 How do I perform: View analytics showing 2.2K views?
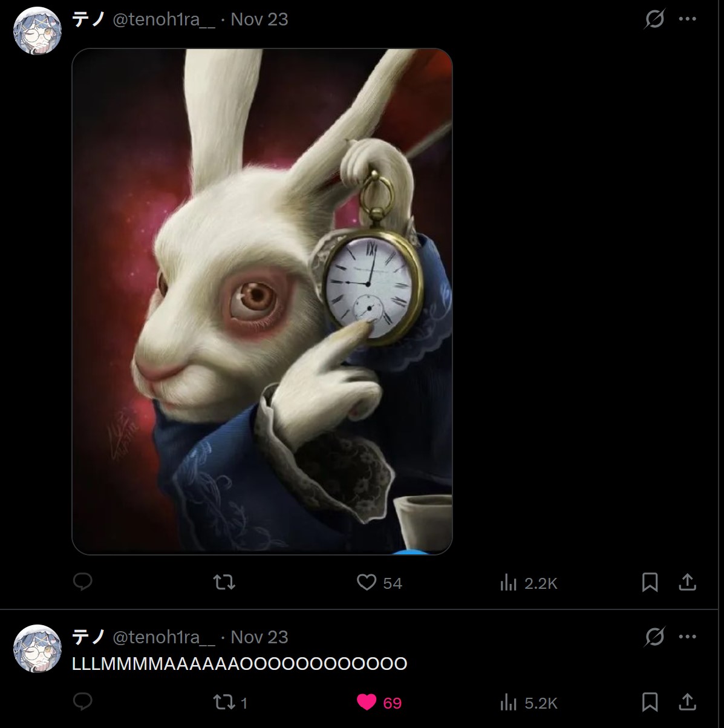pyautogui.click(x=528, y=583)
